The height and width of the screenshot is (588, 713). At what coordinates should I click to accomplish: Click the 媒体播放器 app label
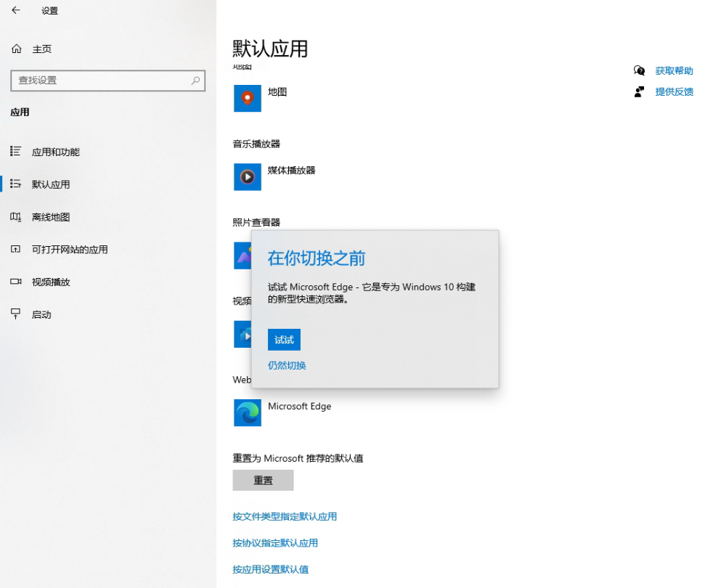pyautogui.click(x=291, y=170)
